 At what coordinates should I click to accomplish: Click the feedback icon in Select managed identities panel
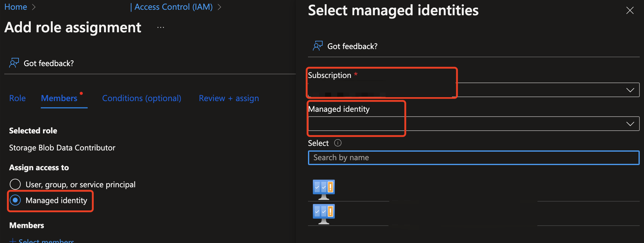click(x=317, y=46)
